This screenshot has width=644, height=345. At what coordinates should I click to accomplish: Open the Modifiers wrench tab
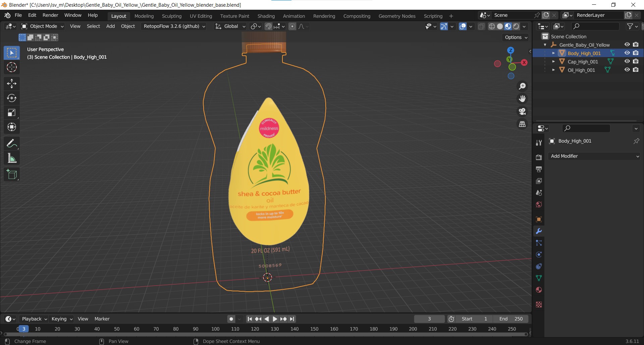(x=539, y=231)
